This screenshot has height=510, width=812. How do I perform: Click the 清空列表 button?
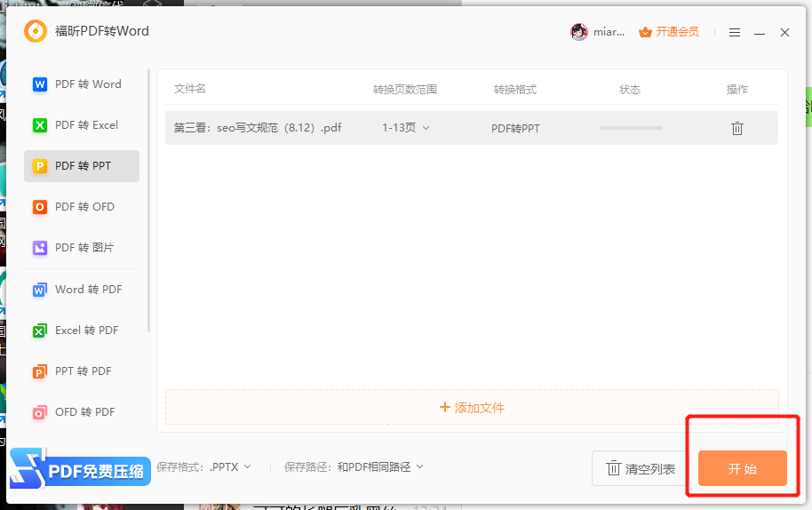click(x=641, y=468)
